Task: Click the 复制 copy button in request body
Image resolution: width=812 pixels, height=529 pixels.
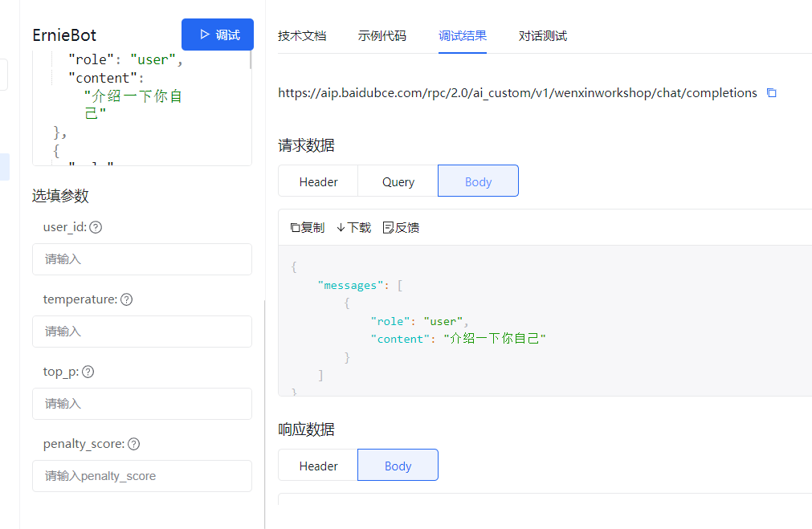Action: coord(308,228)
